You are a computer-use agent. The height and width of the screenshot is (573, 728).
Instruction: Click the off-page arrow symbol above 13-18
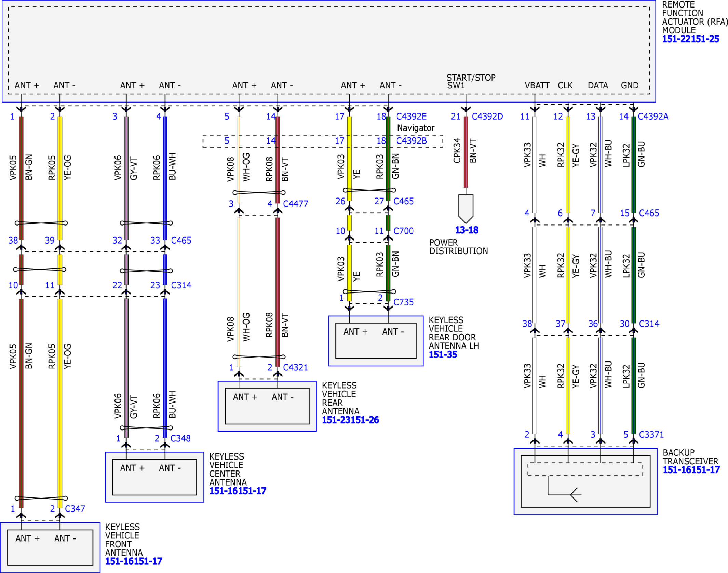(x=466, y=209)
